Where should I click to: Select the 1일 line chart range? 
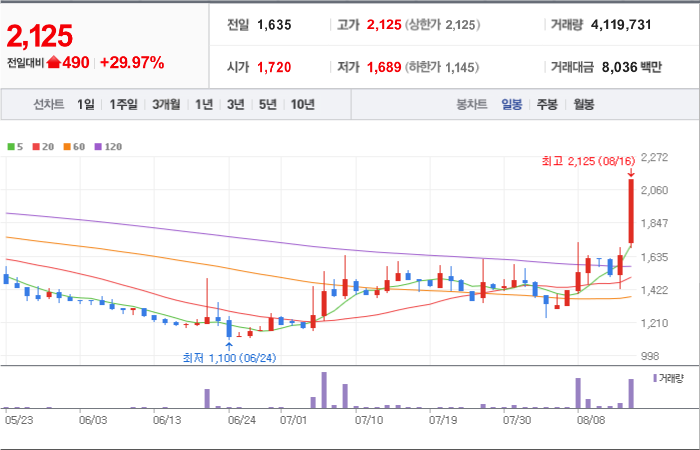click(86, 104)
